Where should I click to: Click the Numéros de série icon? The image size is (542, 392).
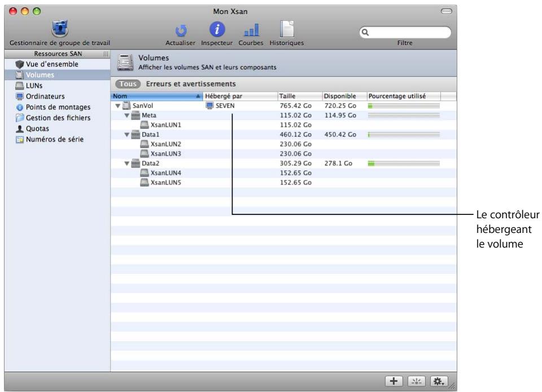tap(20, 139)
